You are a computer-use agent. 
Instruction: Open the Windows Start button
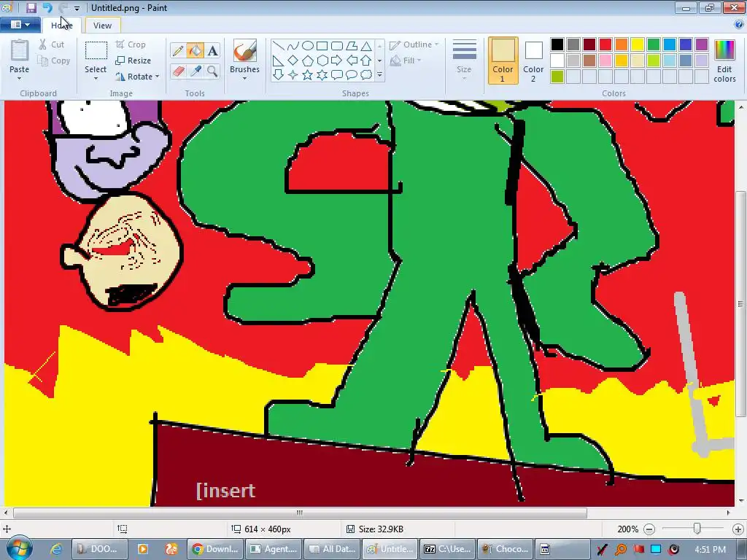coord(19,548)
